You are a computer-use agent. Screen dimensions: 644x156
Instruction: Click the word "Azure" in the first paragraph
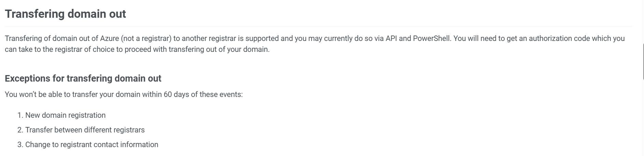pyautogui.click(x=109, y=39)
